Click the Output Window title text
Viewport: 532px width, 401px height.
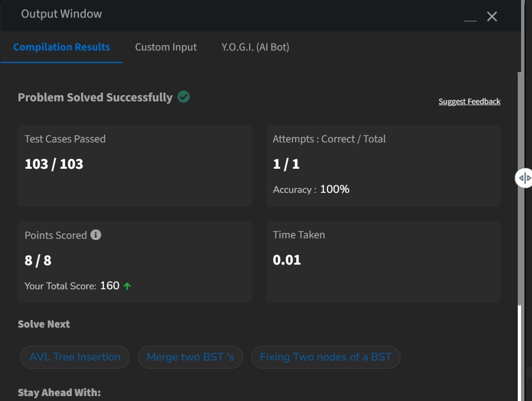tap(61, 14)
